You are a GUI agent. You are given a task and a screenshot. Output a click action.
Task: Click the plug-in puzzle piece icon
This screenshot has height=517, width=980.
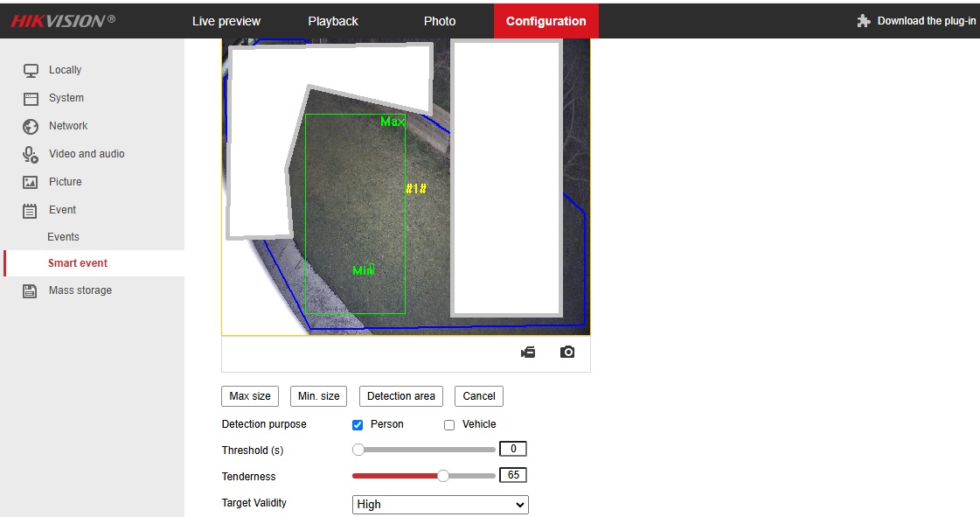864,21
